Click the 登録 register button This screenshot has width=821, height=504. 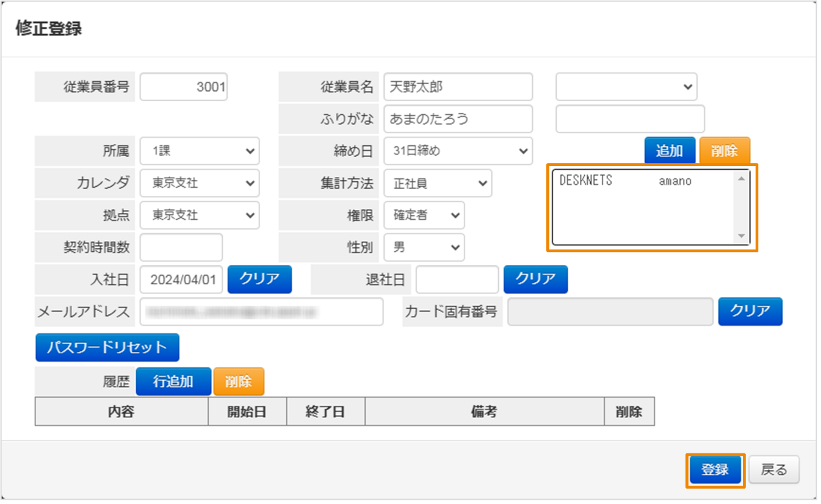(715, 469)
